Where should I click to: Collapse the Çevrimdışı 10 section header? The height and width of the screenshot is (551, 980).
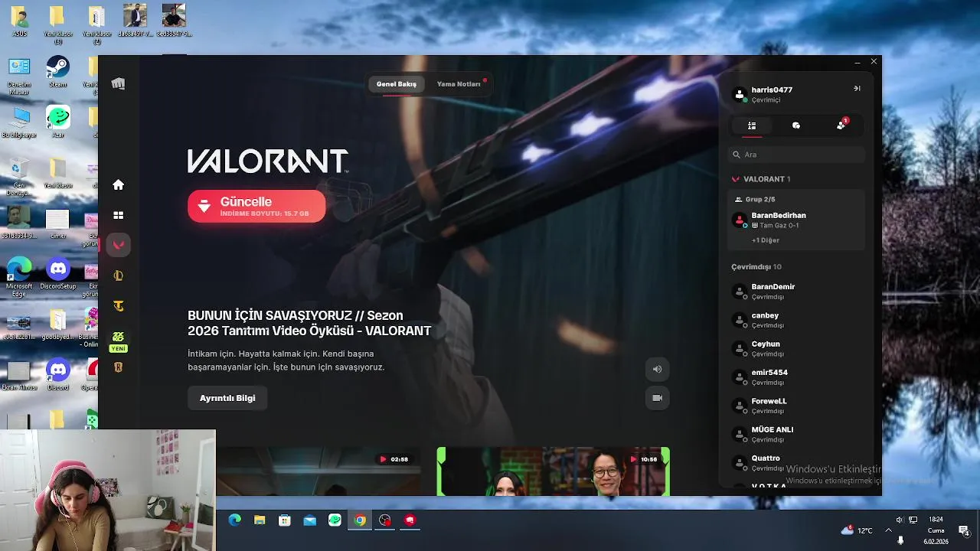756,267
